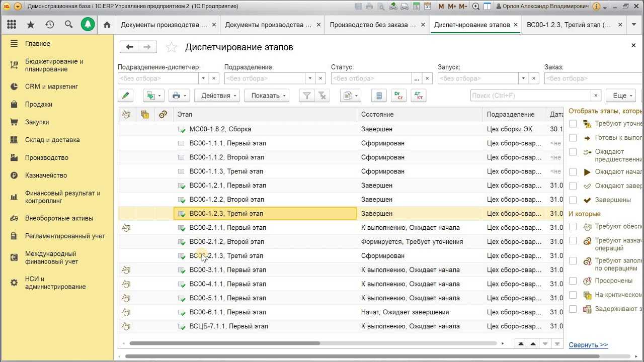Sort by the chain-link column header
Image resolution: width=644 pixels, height=362 pixels.
(x=163, y=115)
